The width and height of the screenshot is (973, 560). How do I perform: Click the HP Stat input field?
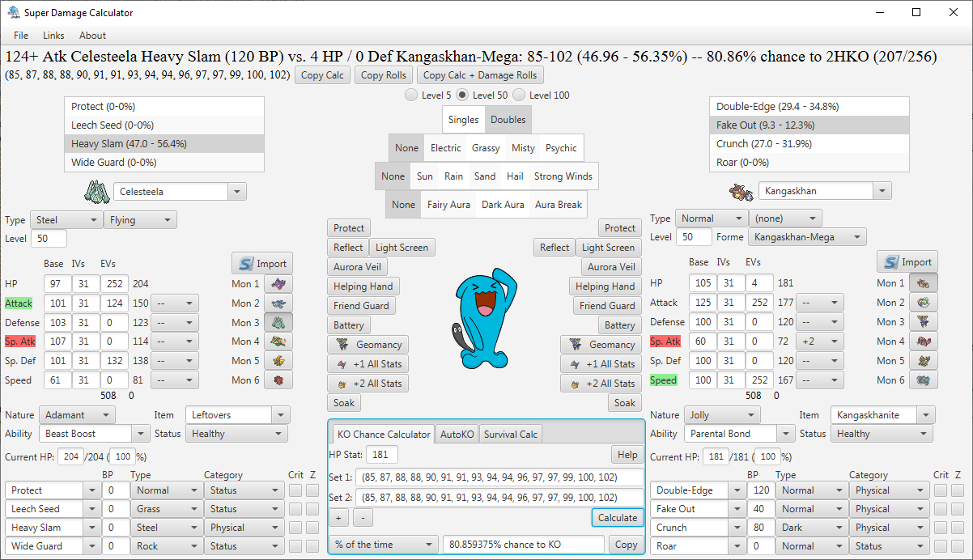click(x=381, y=455)
